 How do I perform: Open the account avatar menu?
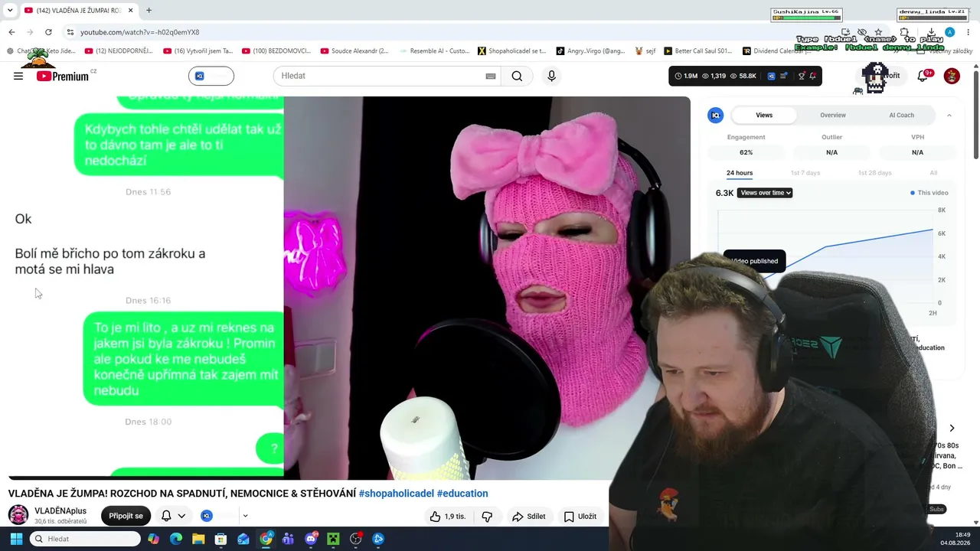[x=952, y=76]
